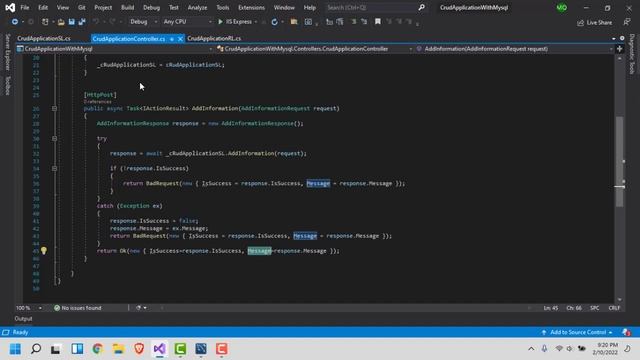Open the Toolbox side tab
The image size is (640, 360).
pos(7,85)
